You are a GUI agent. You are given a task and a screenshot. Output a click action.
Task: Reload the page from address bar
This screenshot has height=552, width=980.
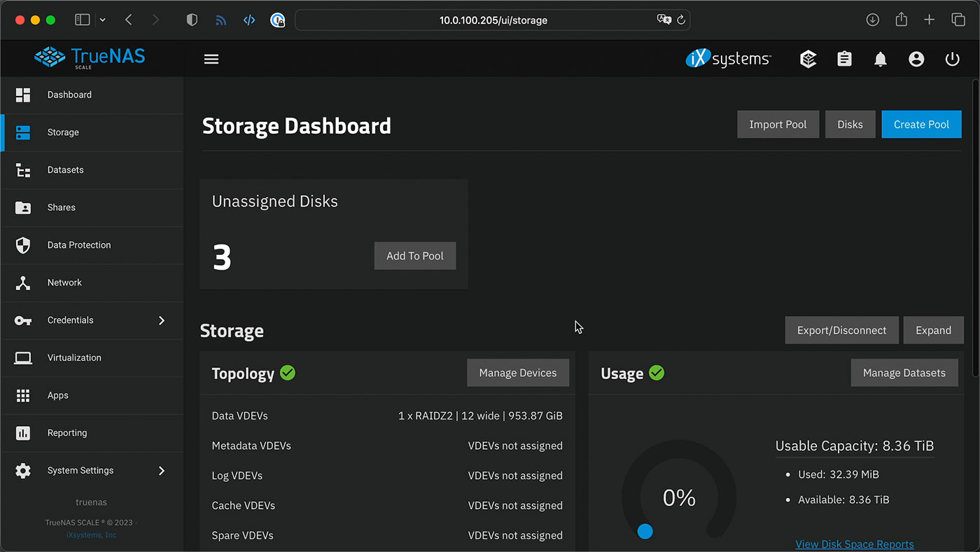coord(680,20)
